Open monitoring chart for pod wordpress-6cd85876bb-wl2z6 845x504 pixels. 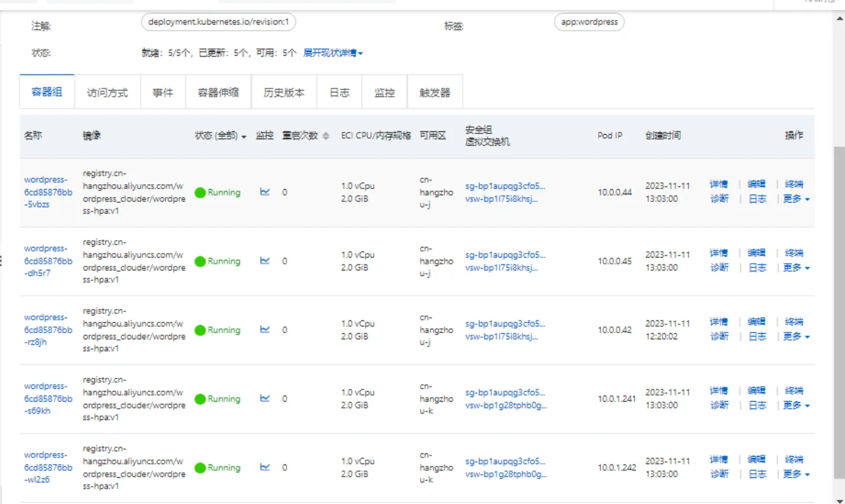264,467
